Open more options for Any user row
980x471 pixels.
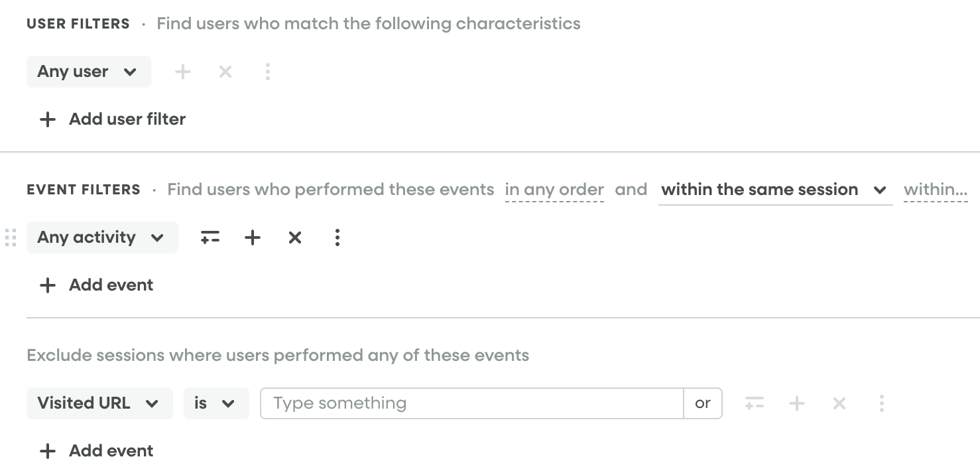[x=268, y=72]
